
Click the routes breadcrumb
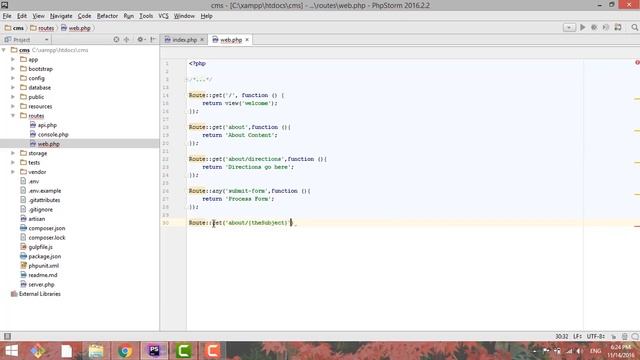point(42,28)
